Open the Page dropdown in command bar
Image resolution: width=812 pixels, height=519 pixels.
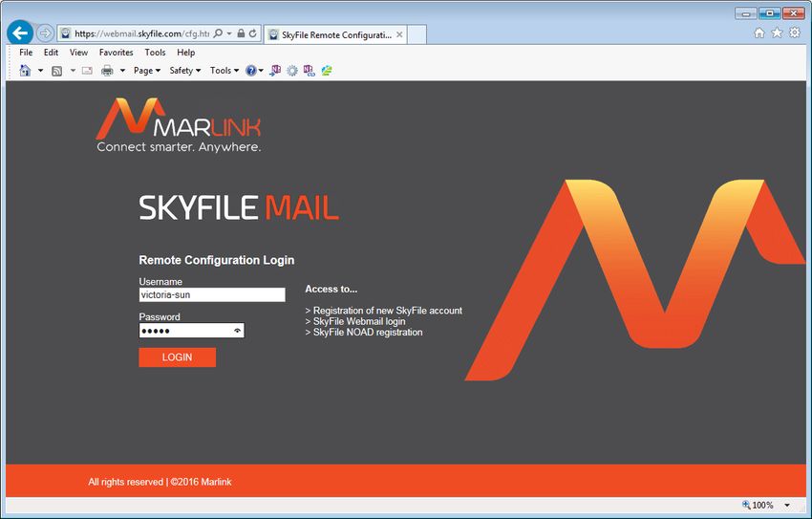click(147, 71)
